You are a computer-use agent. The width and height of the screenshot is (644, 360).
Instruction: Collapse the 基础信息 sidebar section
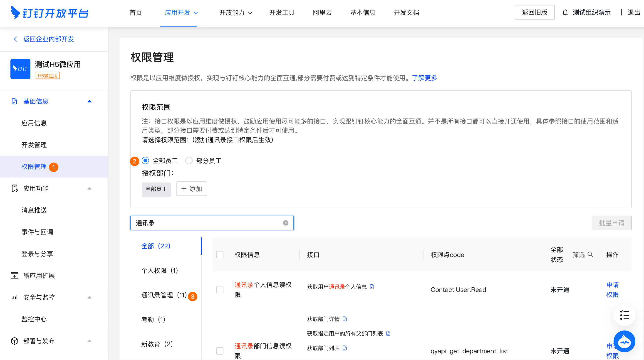(89, 101)
